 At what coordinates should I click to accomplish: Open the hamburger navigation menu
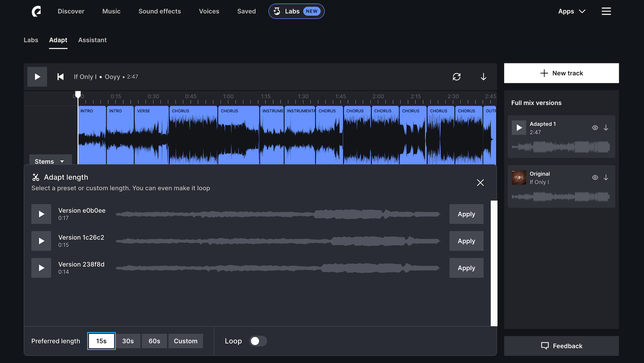(606, 11)
